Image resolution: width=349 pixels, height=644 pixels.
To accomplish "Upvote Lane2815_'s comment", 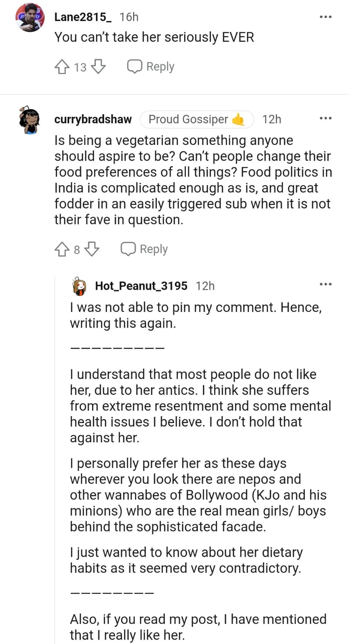I will (62, 66).
